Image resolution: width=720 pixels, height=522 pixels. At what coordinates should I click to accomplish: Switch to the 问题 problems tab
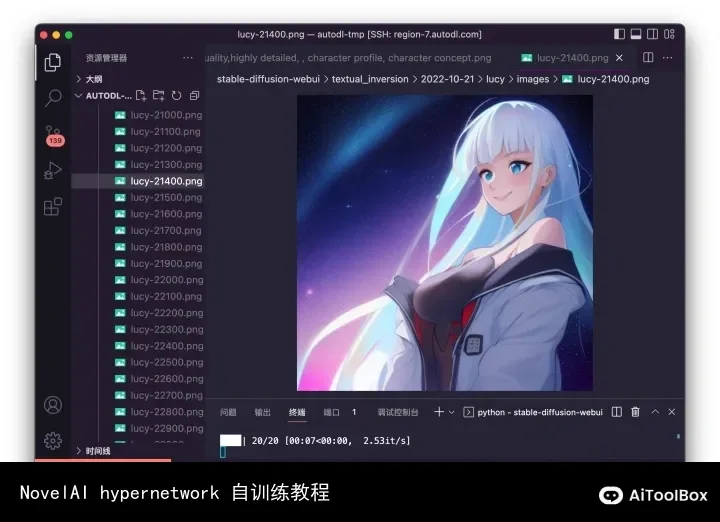(228, 412)
